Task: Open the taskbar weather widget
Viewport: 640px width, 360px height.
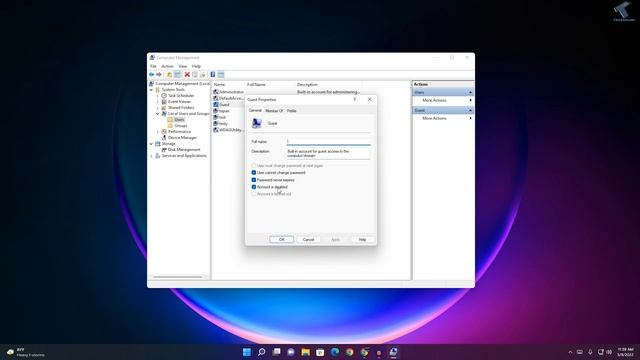Action: coord(26,352)
